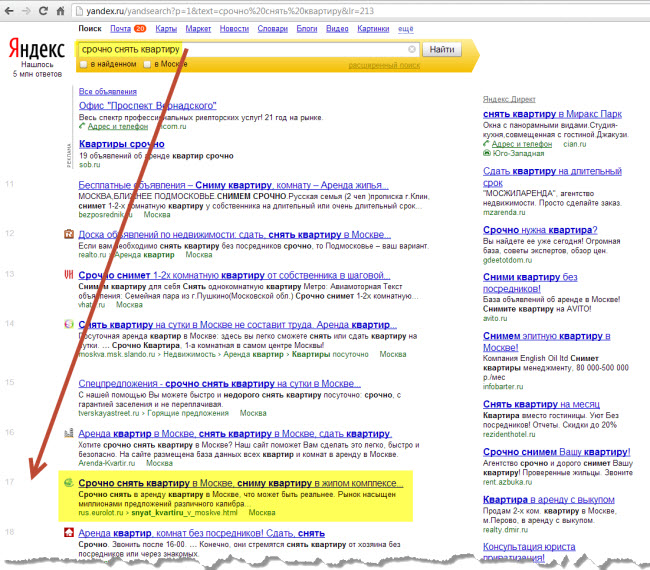This screenshot has width=650, height=570.
Task: Open 'Адрес и телефон' link in cian.ru ad
Action: click(x=522, y=144)
